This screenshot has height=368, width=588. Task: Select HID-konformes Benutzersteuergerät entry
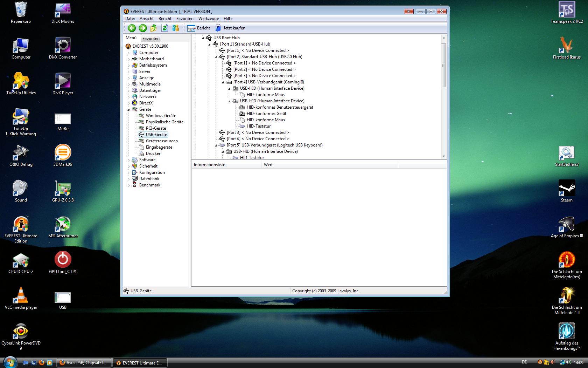280,107
